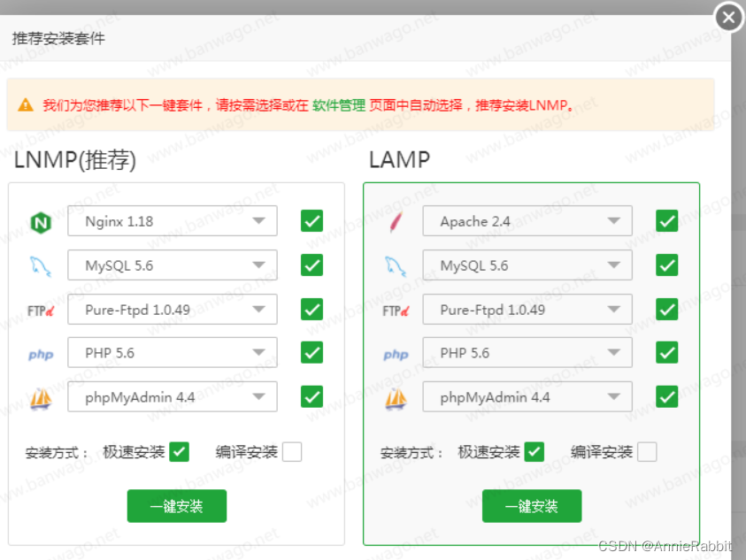
Task: Click 一键安装 in the LAMP column
Action: 531,505
